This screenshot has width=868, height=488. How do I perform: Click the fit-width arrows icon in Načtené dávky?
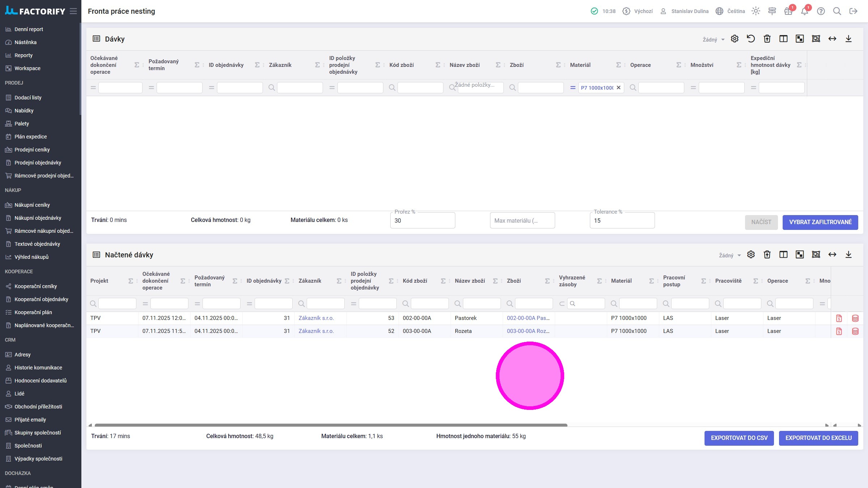pyautogui.click(x=832, y=254)
